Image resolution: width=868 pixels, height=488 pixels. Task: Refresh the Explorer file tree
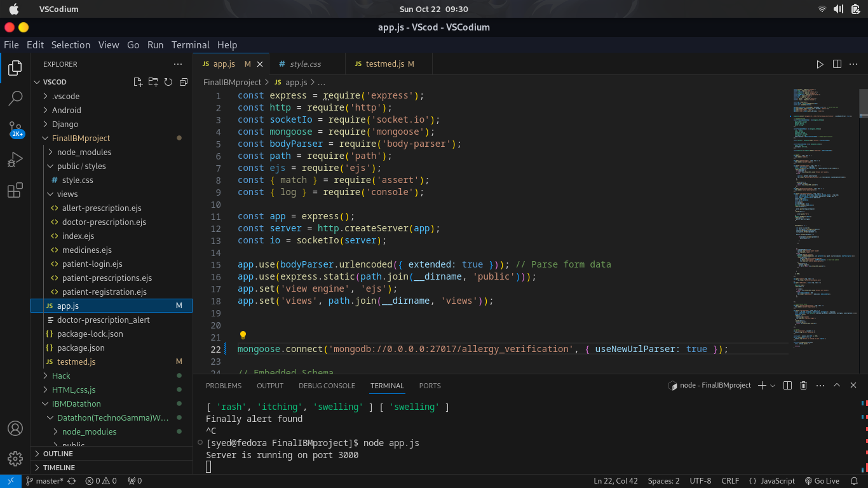click(x=168, y=82)
